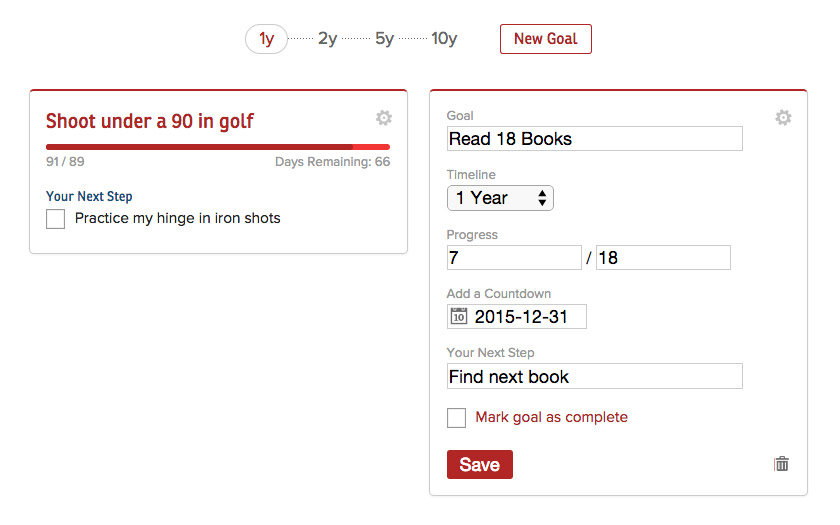The height and width of the screenshot is (525, 840).
Task: Open calendar icon in countdown field
Action: click(x=459, y=316)
